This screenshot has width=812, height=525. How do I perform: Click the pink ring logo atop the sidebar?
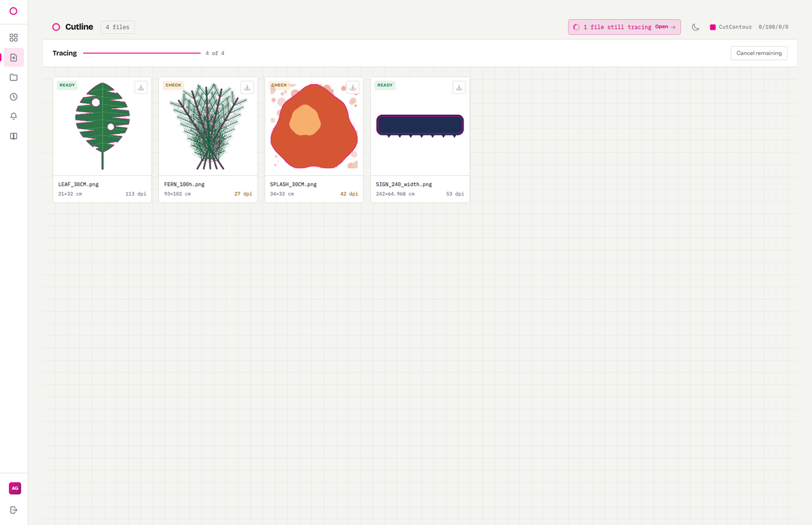click(x=14, y=11)
